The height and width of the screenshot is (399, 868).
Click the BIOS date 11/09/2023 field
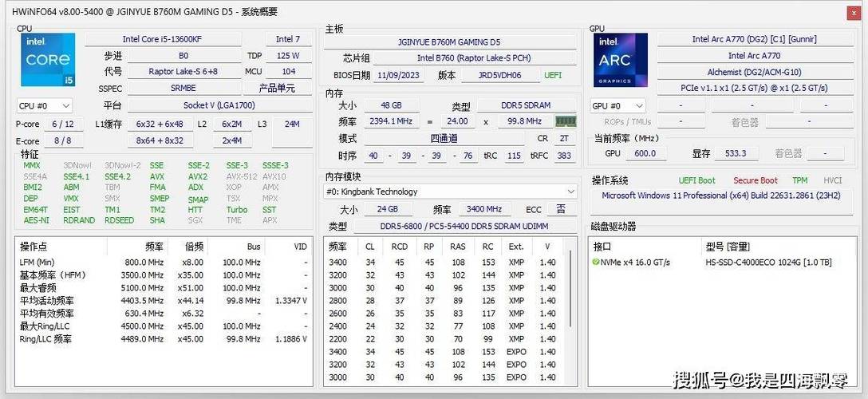[399, 75]
